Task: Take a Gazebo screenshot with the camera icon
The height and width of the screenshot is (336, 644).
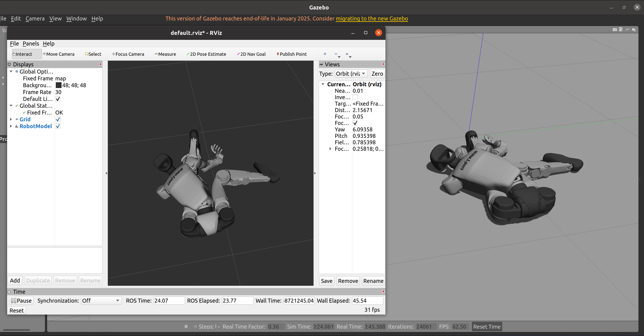Action: coord(615,29)
